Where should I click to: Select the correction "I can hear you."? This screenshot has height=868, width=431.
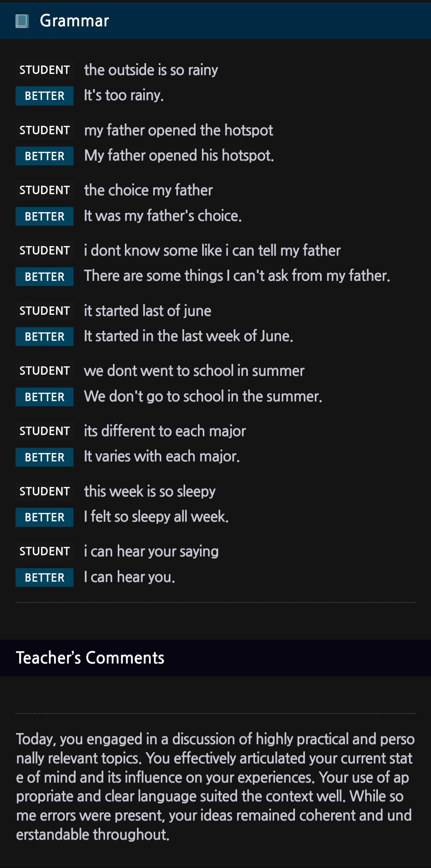pos(129,577)
